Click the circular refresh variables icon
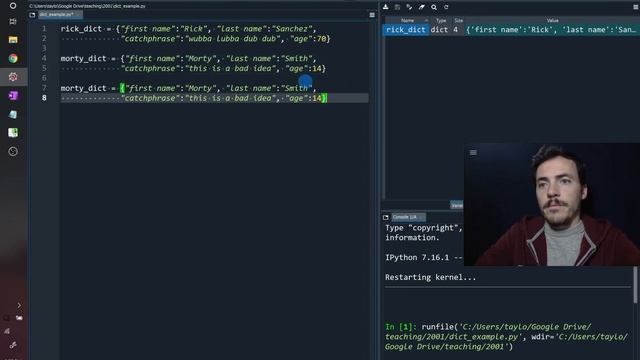640x360 pixels. [x=446, y=7]
